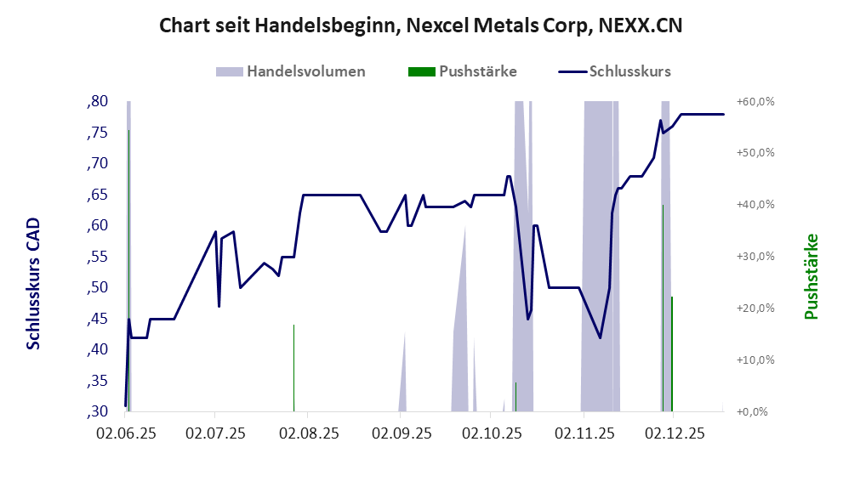Screen dimensions: 843x504
Task: Click the chart title Nexcel Metals Corp
Action: pyautogui.click(x=421, y=26)
